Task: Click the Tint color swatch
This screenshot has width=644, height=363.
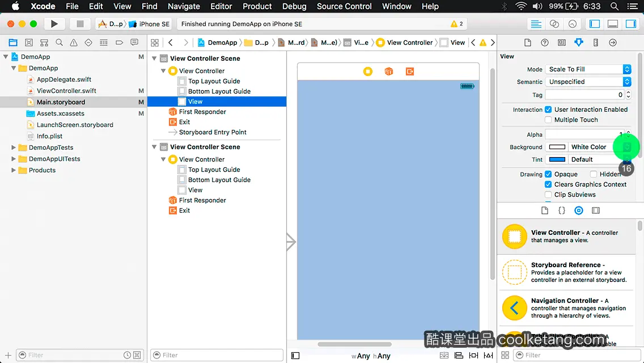Action: (x=557, y=159)
